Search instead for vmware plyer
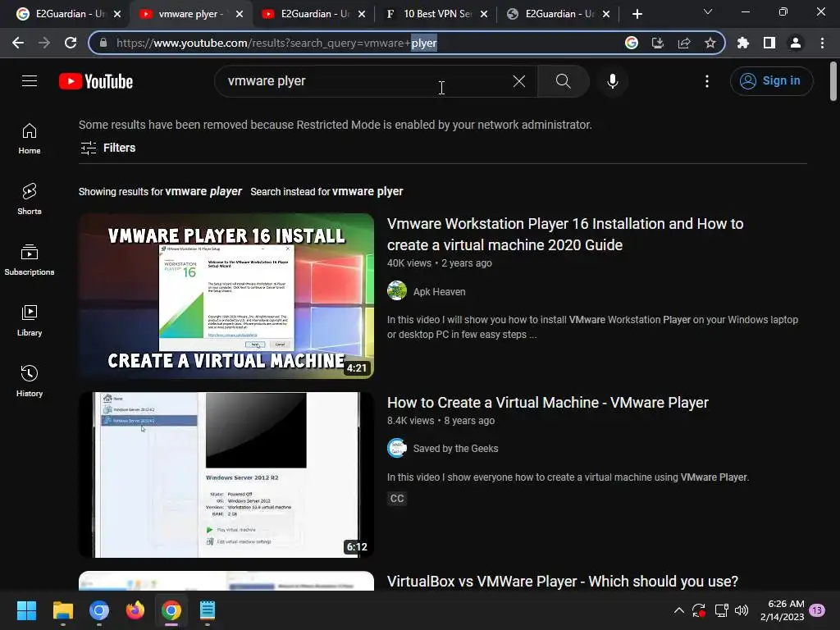The height and width of the screenshot is (630, 840). click(367, 192)
